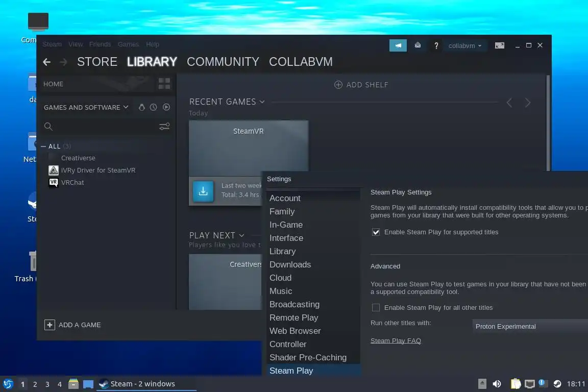Image resolution: width=588 pixels, height=392 pixels.
Task: Open the Creativerse Play Next thumbnail
Action: click(226, 282)
